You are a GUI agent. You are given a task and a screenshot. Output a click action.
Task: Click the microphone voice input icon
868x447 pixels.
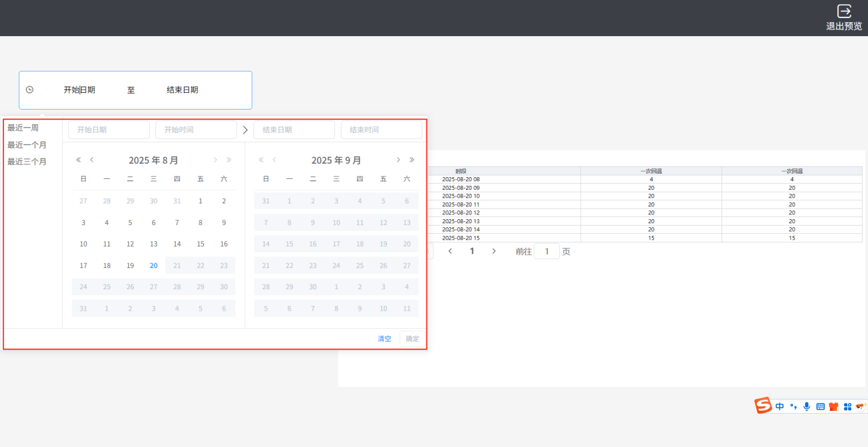point(806,406)
